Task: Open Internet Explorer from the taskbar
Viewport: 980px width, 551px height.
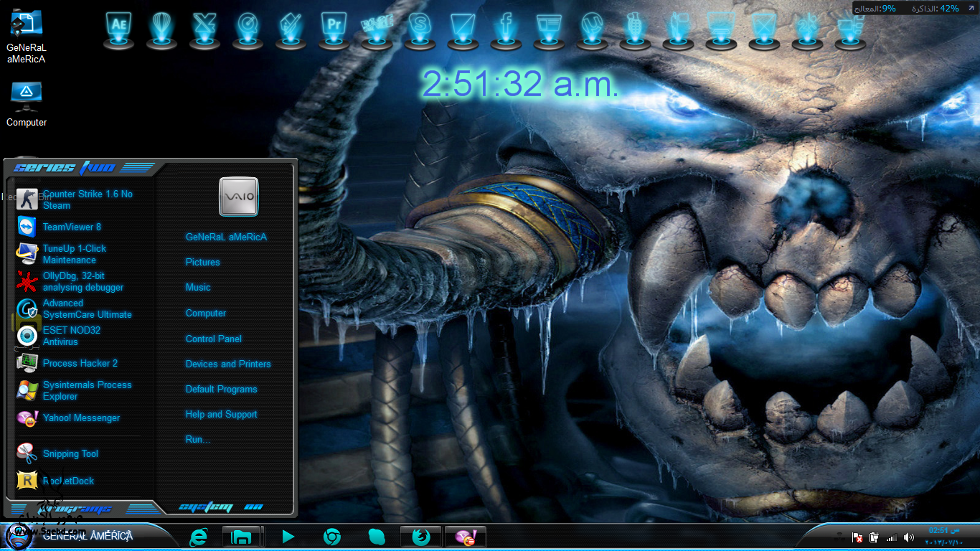Action: coord(198,537)
